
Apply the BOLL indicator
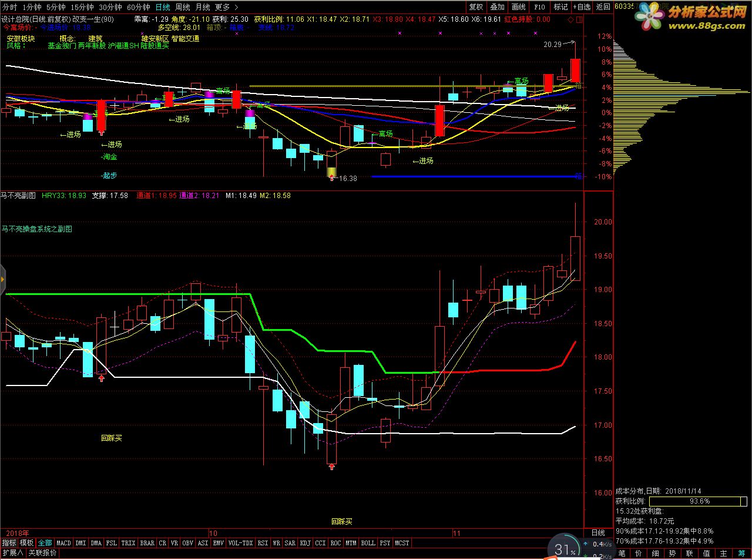368,543
